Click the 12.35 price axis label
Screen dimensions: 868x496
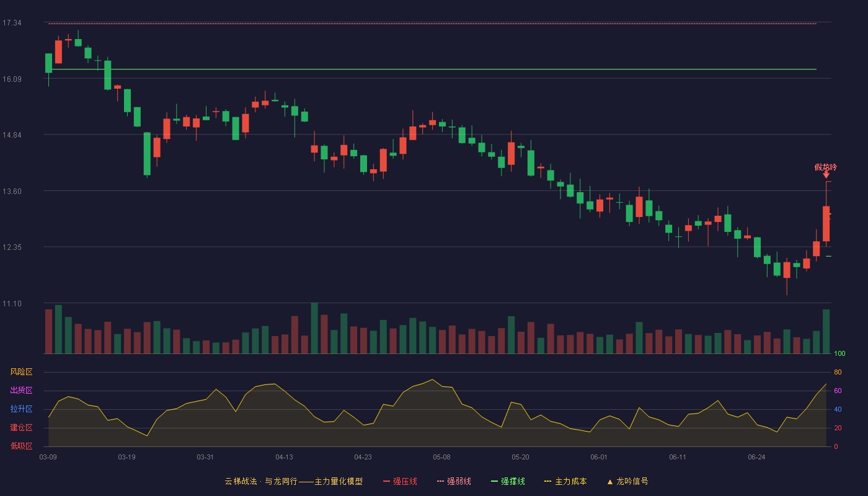coord(12,247)
